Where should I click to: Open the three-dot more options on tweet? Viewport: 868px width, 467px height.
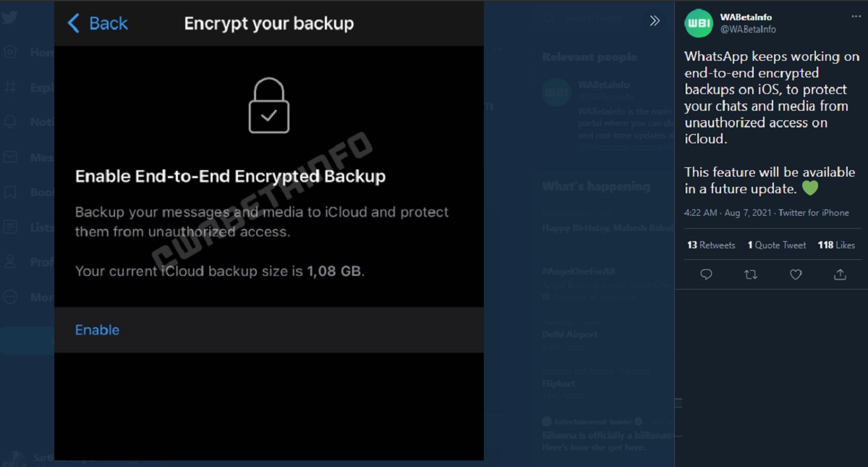coord(856,16)
